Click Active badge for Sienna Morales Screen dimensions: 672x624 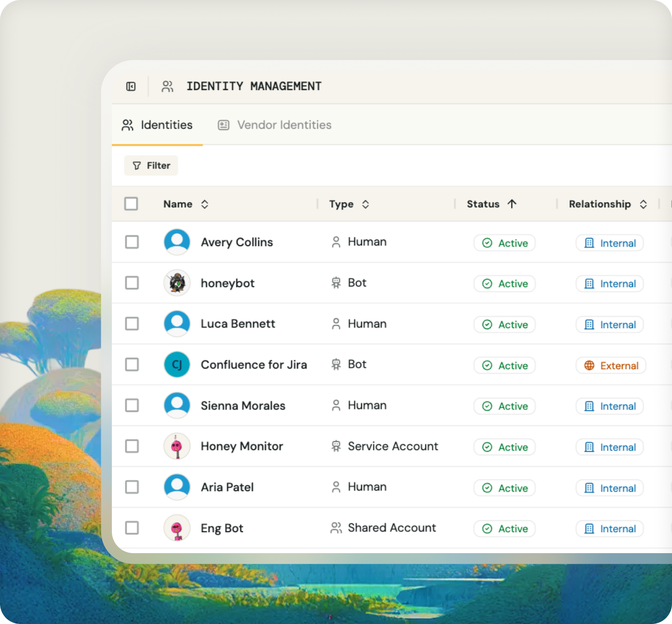[x=505, y=406]
